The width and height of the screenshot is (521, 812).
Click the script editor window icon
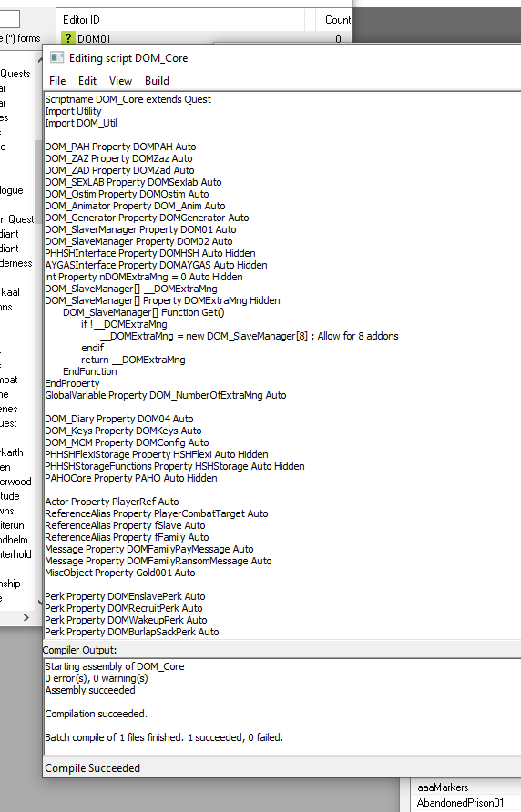(56, 58)
